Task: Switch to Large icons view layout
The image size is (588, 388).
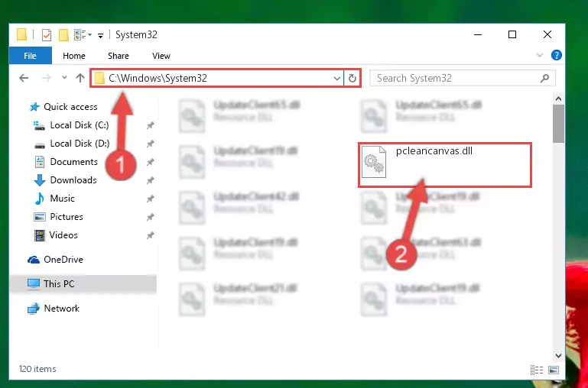Action: click(554, 370)
